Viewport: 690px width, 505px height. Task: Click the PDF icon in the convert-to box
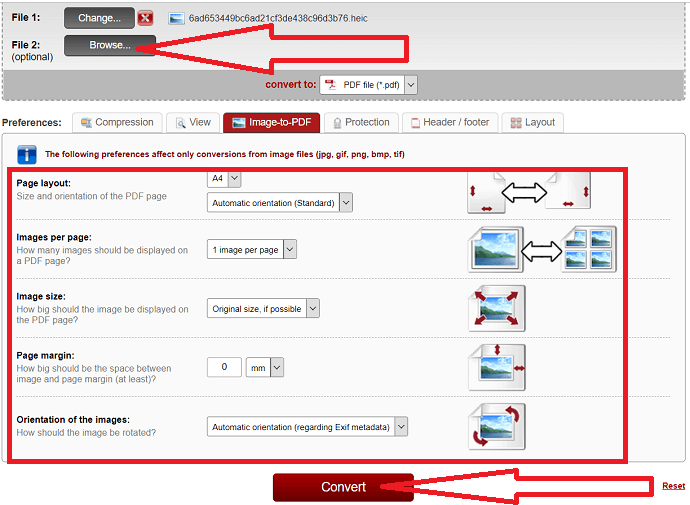coord(330,84)
